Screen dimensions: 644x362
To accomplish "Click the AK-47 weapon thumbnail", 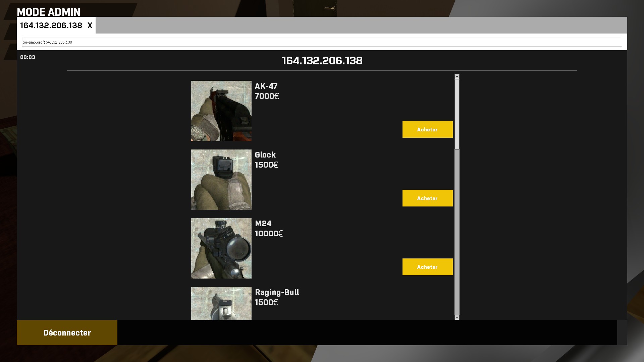I will click(x=221, y=111).
